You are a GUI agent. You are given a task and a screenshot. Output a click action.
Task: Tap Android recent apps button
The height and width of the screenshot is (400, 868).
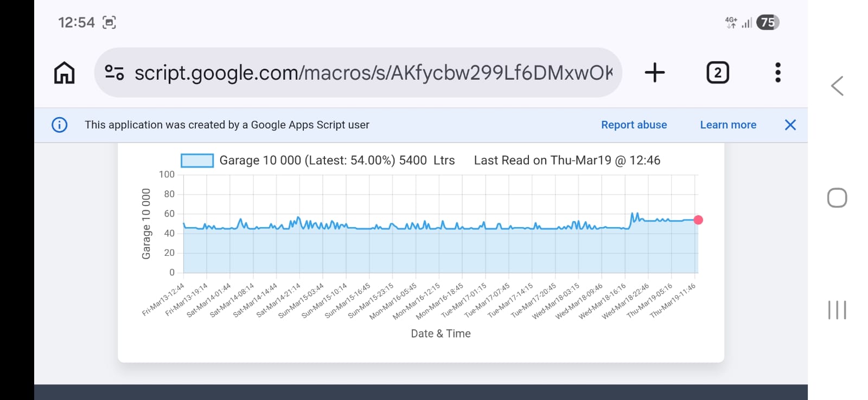pos(837,310)
